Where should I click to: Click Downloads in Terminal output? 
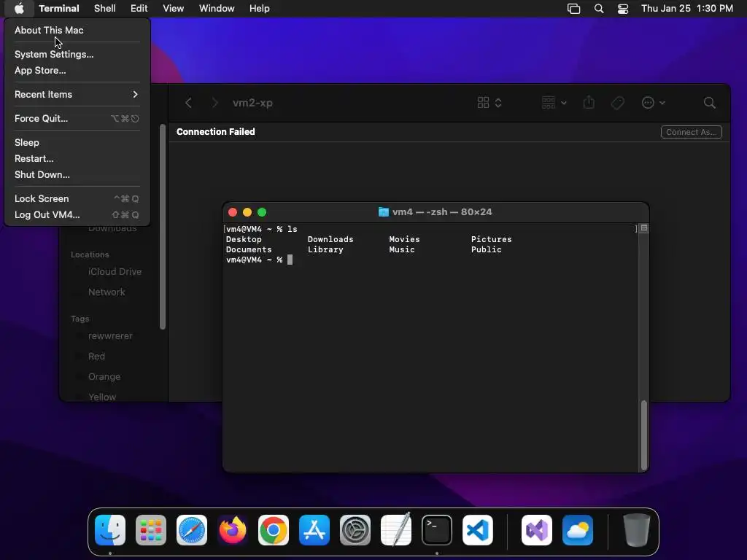pos(330,239)
